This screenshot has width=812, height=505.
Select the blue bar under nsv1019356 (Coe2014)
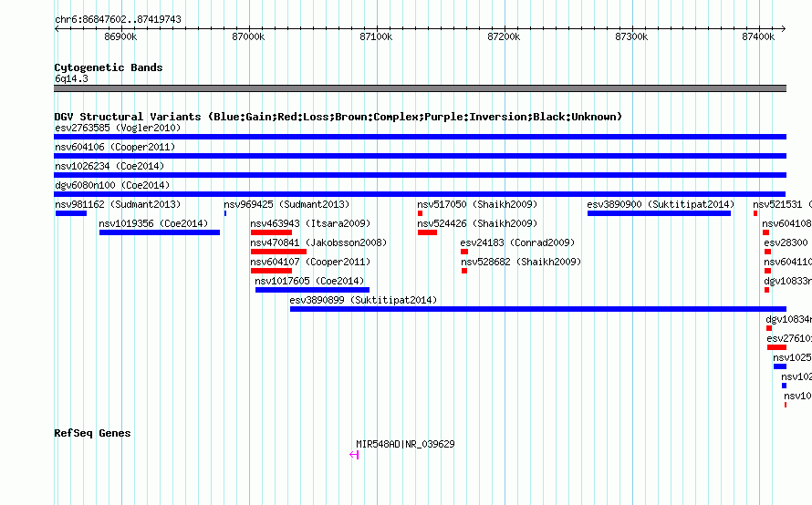[160, 232]
